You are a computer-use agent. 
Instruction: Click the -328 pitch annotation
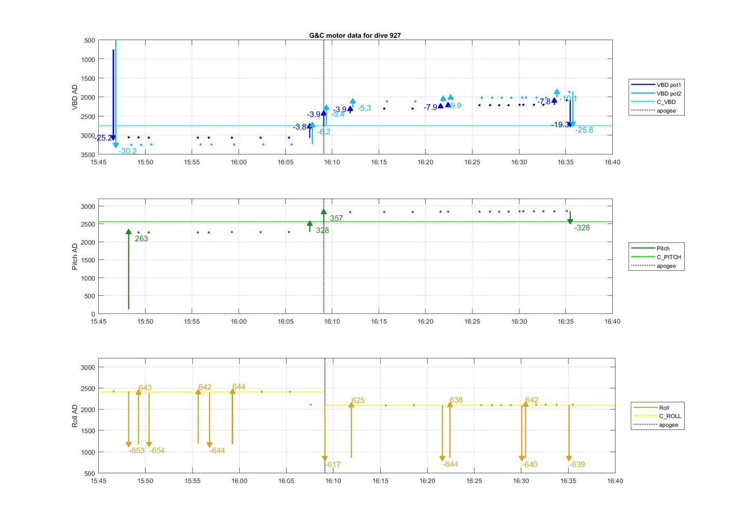pos(582,228)
